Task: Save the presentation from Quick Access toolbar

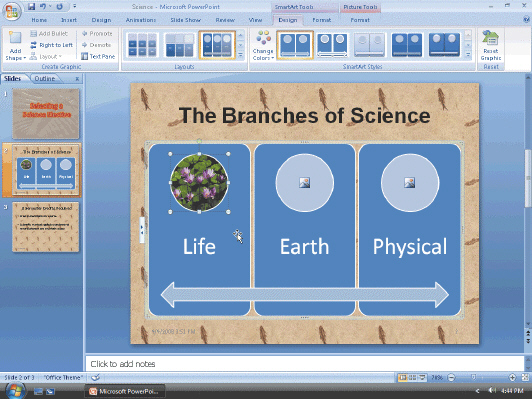Action: [x=32, y=6]
